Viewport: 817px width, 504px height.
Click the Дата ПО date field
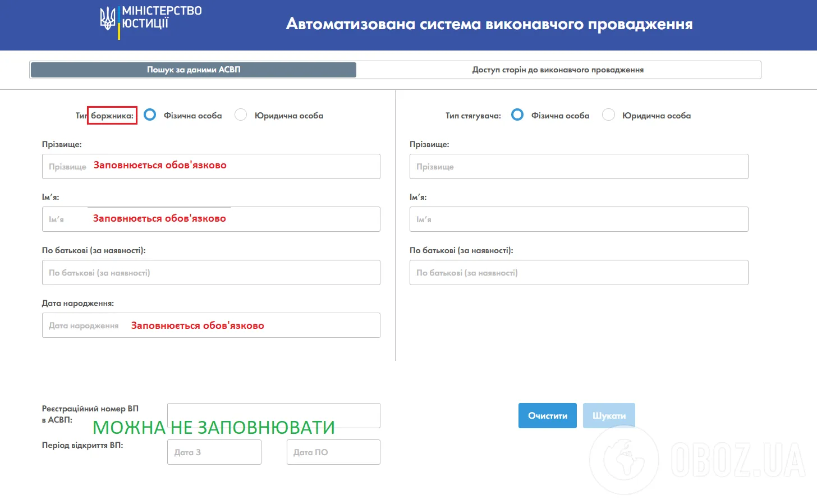(333, 452)
